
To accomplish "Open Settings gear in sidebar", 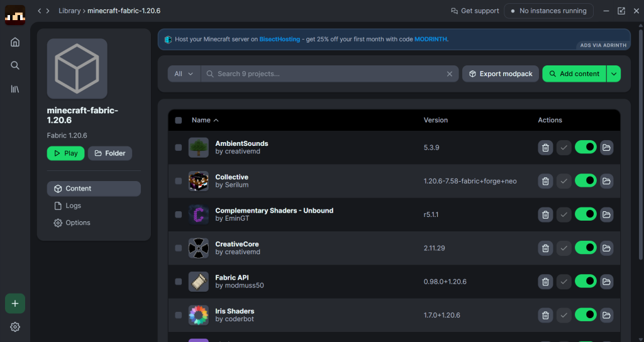I will pos(15,327).
